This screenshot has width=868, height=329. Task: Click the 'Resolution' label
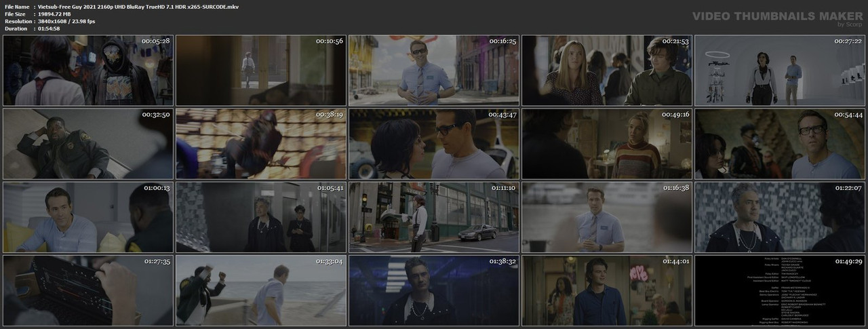coord(18,21)
